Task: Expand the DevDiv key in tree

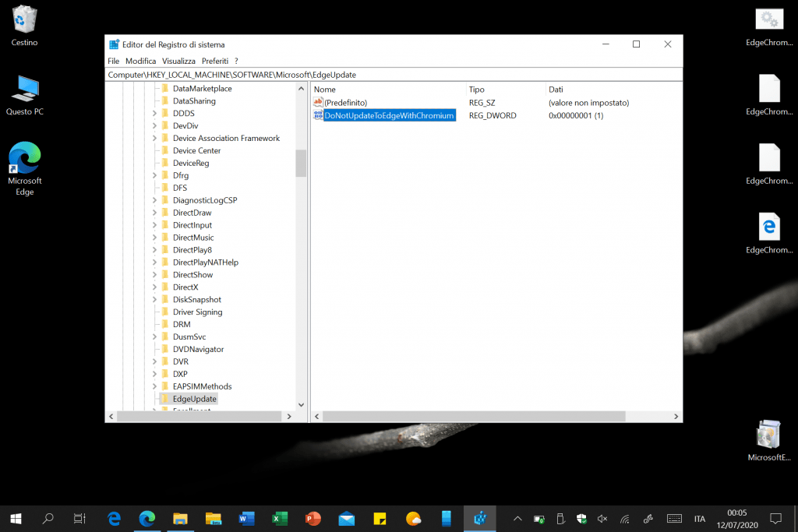Action: tap(154, 125)
